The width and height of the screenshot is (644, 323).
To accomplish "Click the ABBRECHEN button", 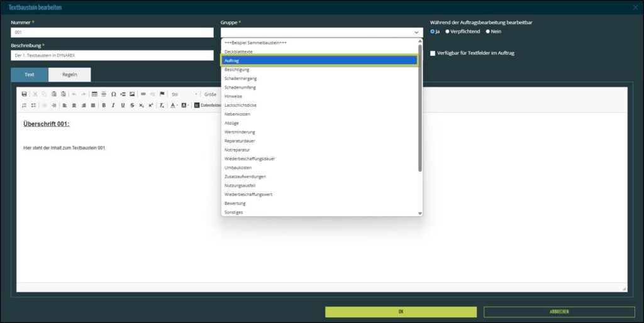I will click(559, 312).
